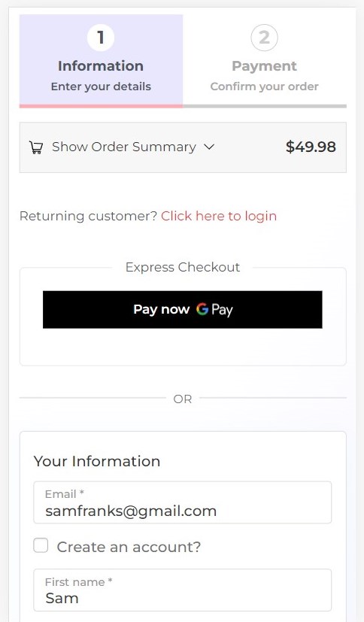The image size is (364, 622).
Task: Click the Your Information heading
Action: pyautogui.click(x=97, y=461)
